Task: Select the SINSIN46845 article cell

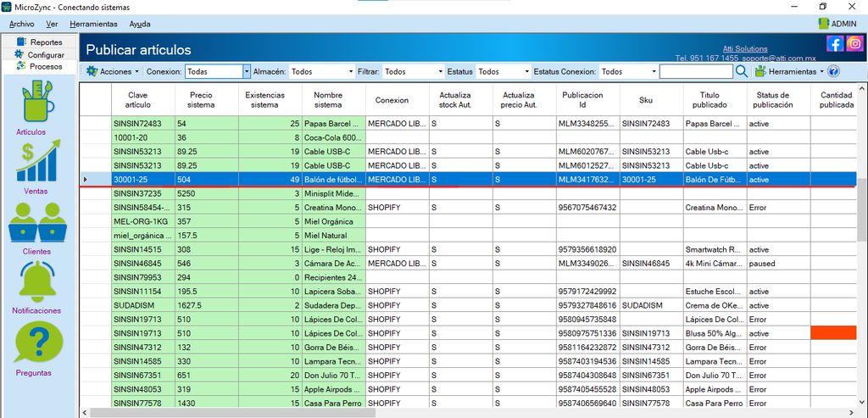Action: pos(143,264)
